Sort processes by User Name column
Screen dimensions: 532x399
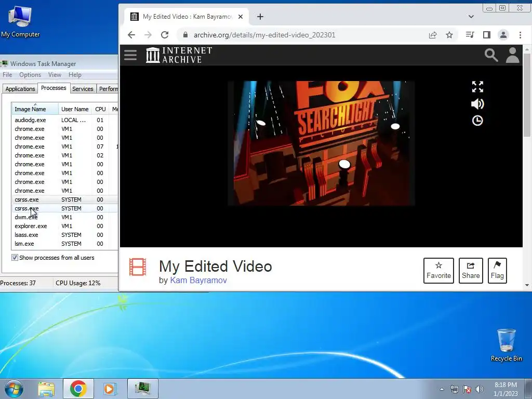75,109
